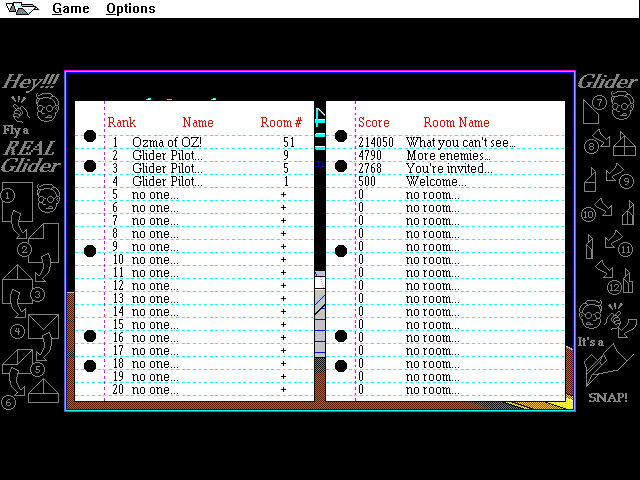Click the folding step 2 paper icon

tap(43, 242)
